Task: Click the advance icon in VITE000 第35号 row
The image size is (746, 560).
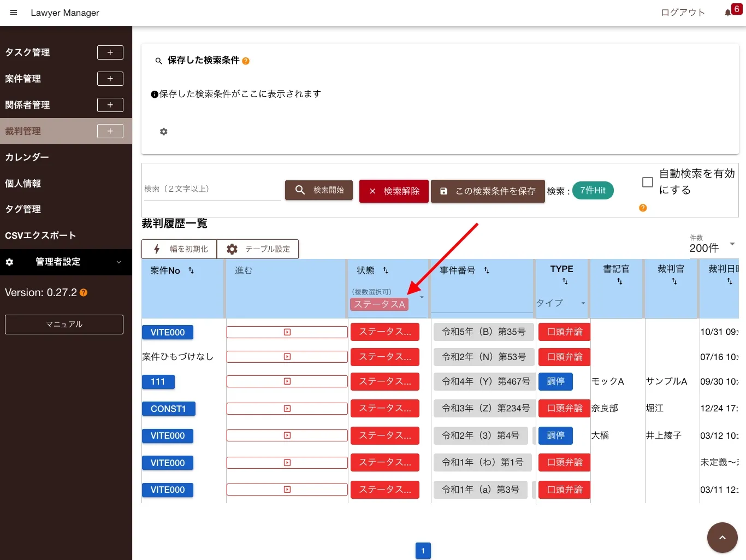Action: click(x=287, y=332)
